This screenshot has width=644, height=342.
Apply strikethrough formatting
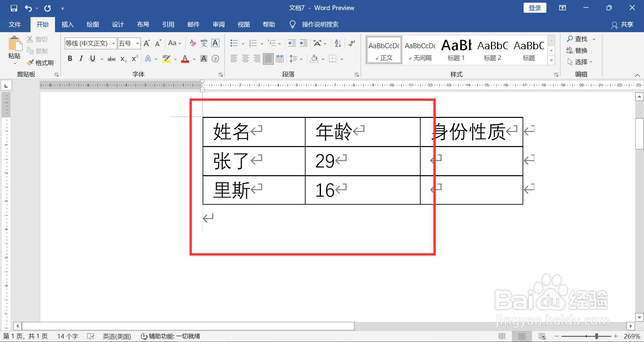tap(111, 59)
